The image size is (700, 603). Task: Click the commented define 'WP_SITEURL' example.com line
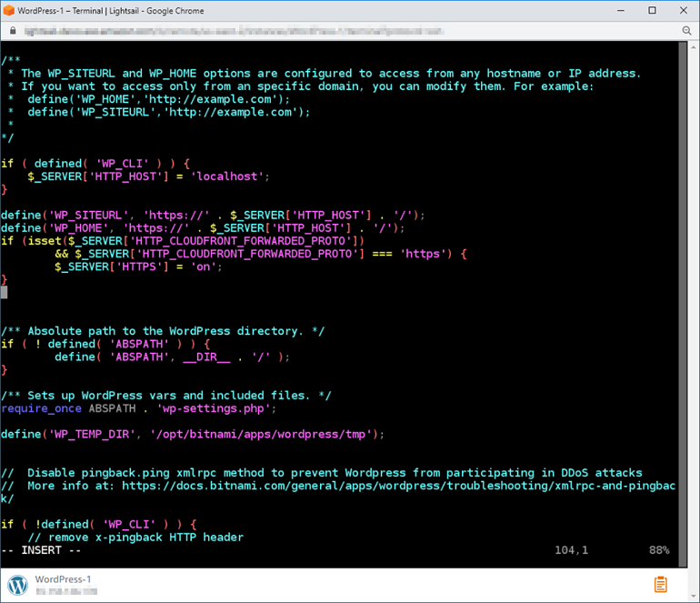click(x=169, y=112)
